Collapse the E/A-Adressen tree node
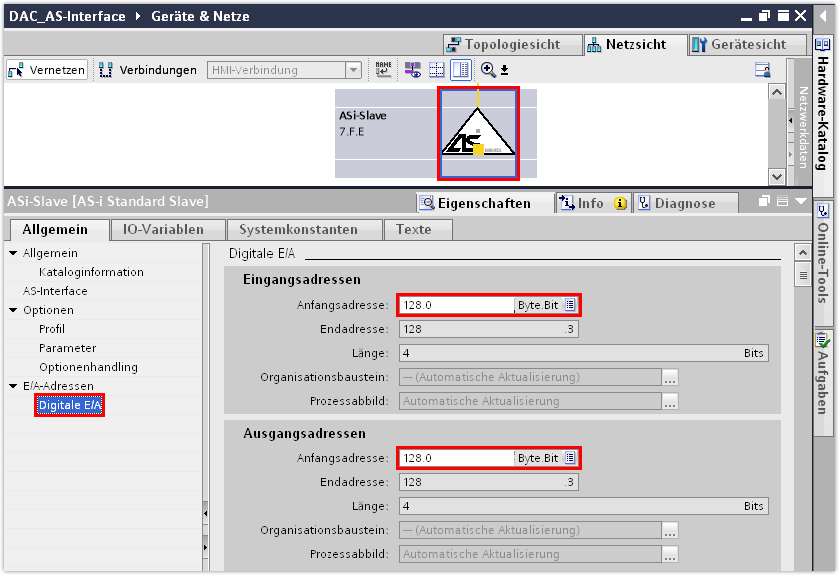Image resolution: width=839 pixels, height=575 pixels. click(13, 386)
